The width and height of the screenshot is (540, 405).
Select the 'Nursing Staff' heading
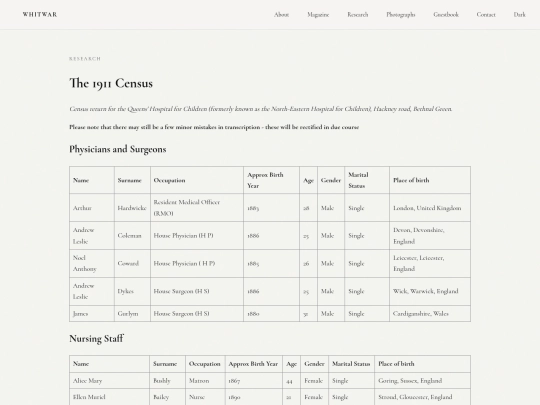pyautogui.click(x=96, y=339)
